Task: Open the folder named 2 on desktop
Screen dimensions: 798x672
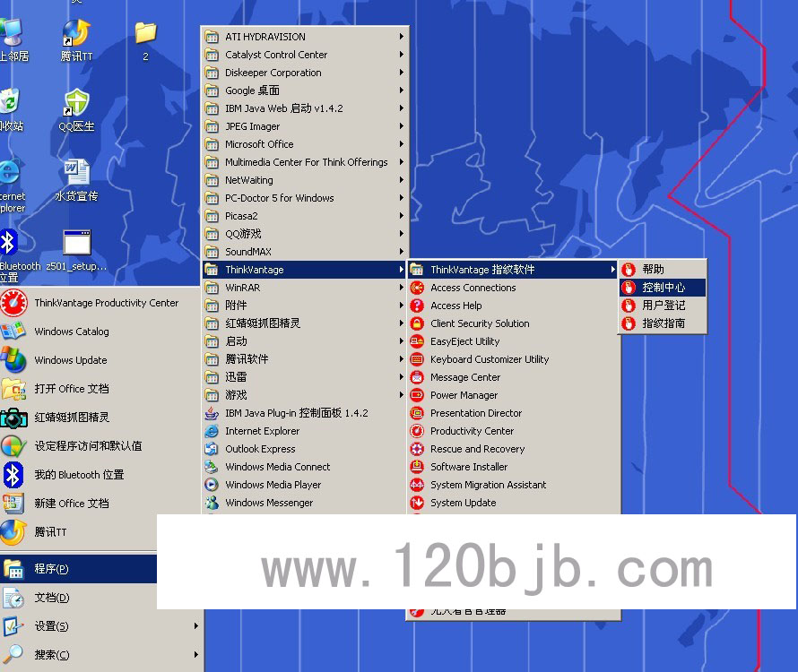Action: click(145, 32)
